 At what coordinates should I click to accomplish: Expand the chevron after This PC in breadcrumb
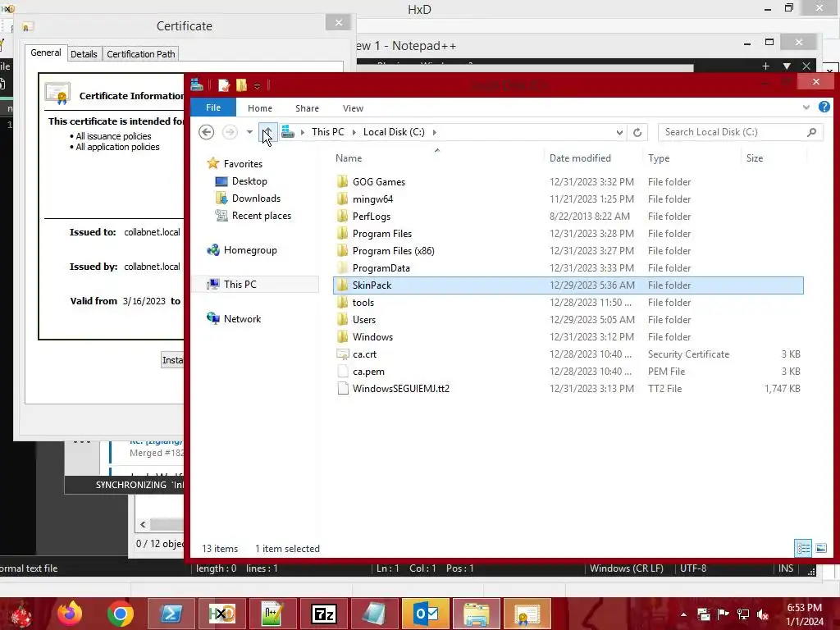[354, 132]
